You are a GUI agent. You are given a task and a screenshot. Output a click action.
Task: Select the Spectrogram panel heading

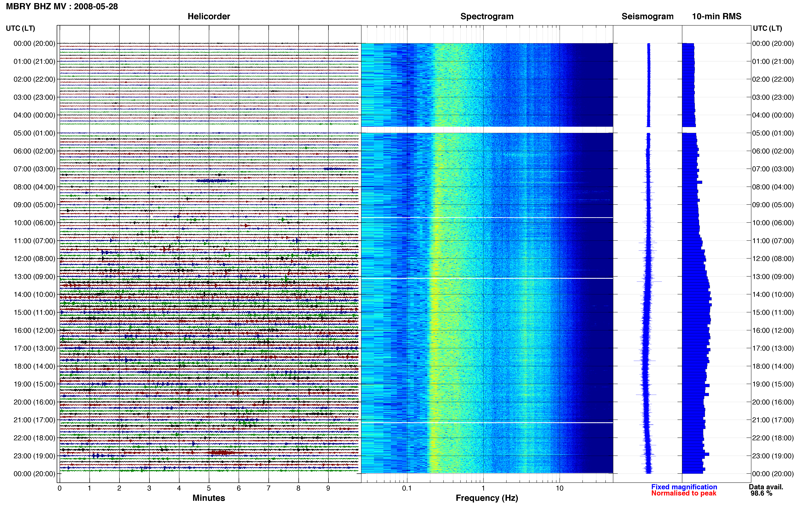(487, 16)
